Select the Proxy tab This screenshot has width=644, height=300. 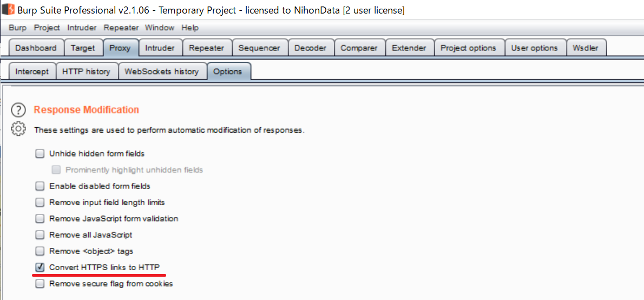pos(120,48)
